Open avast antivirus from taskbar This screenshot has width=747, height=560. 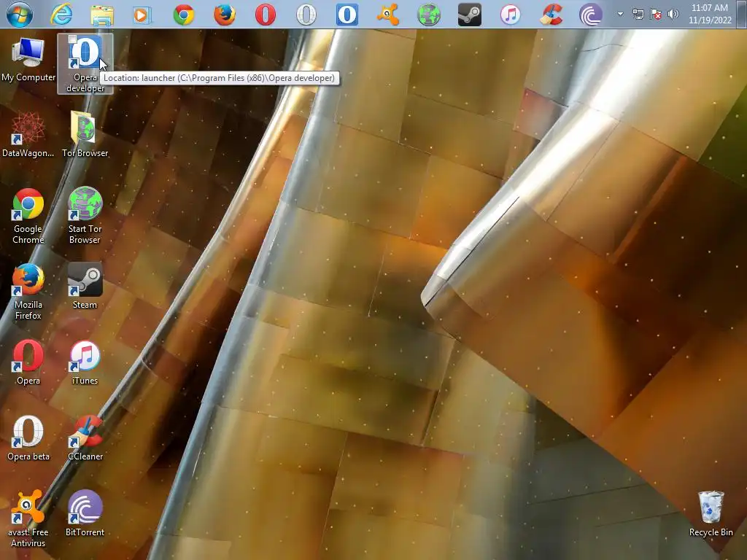pyautogui.click(x=388, y=15)
